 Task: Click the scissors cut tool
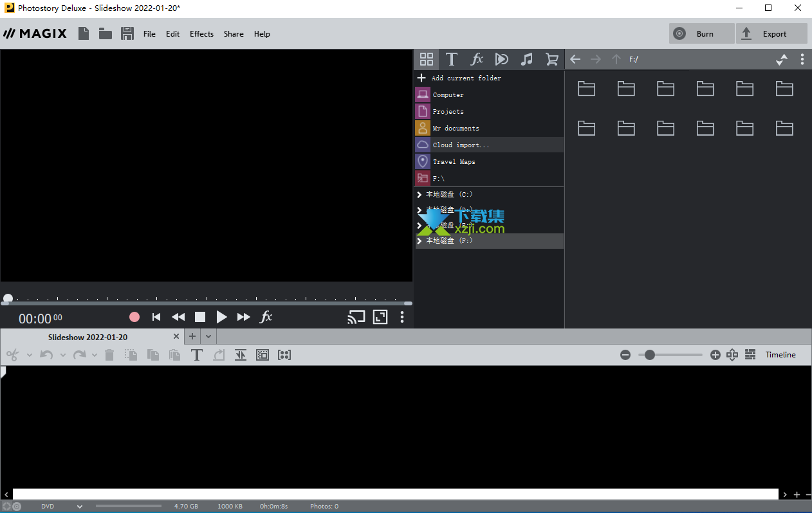[x=13, y=355]
